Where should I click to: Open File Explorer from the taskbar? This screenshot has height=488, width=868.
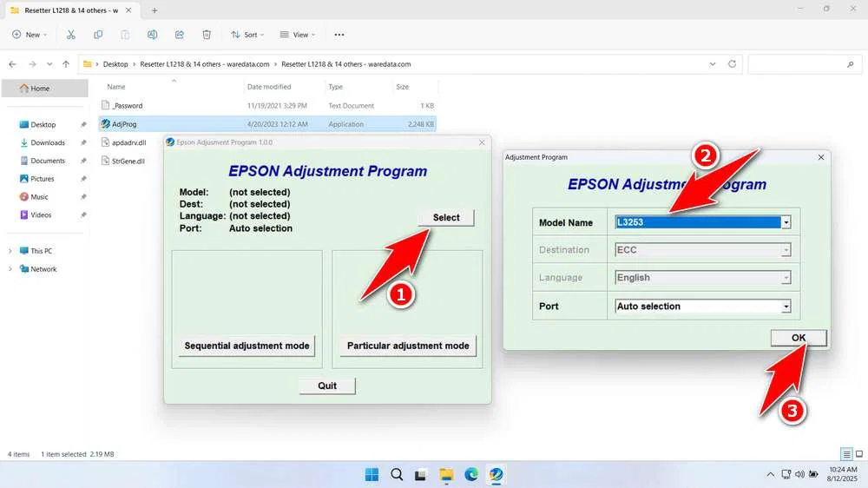(x=446, y=475)
